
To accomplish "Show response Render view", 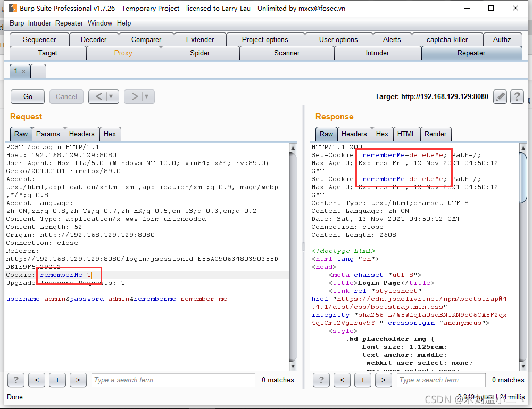I will pos(436,134).
